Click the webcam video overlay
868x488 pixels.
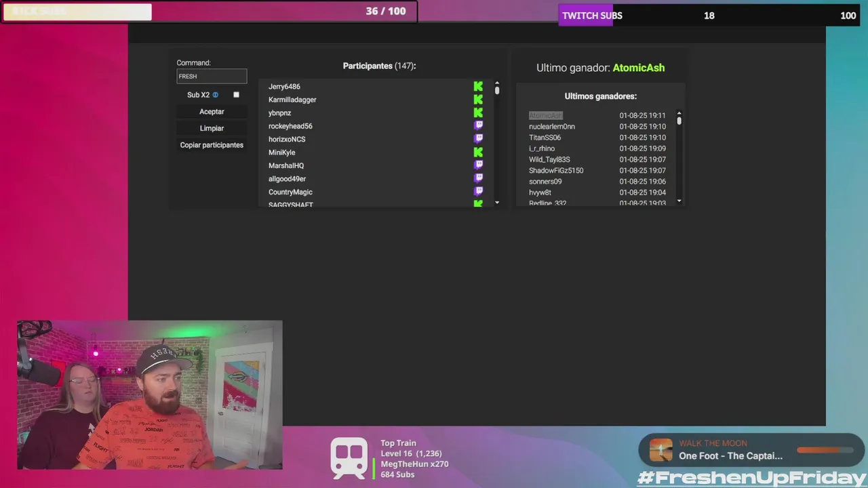(150, 395)
